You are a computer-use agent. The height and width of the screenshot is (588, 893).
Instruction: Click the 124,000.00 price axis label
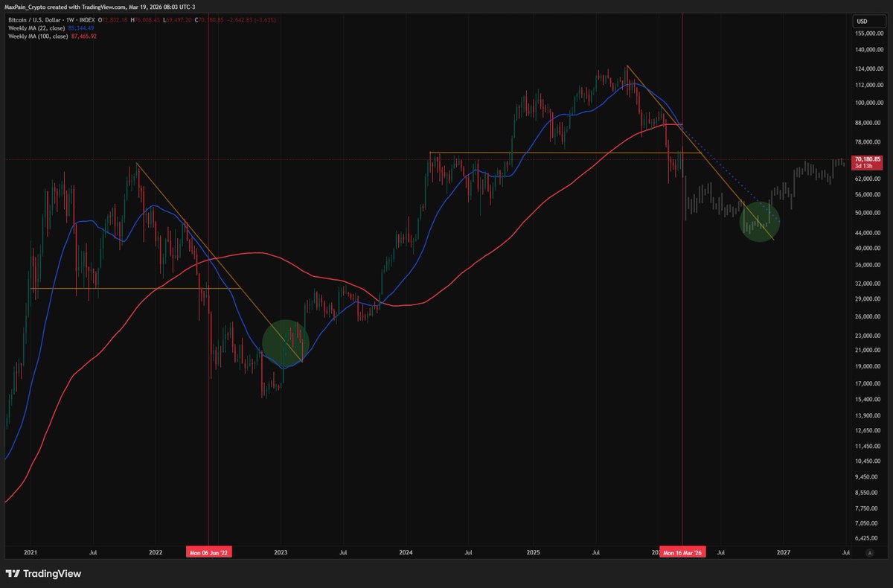pyautogui.click(x=869, y=69)
